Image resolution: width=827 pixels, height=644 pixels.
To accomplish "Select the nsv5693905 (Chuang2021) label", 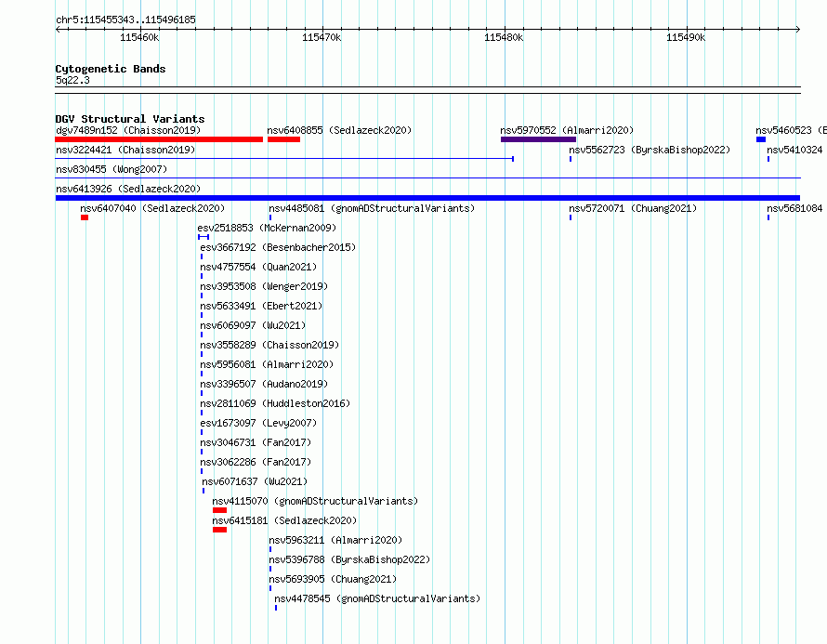I will [333, 579].
